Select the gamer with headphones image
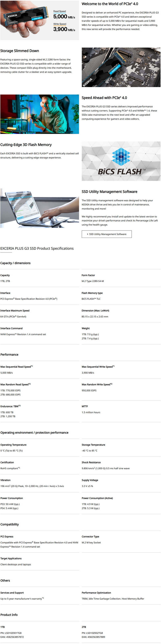This screenshot has height=644, width=161. pos(40,114)
